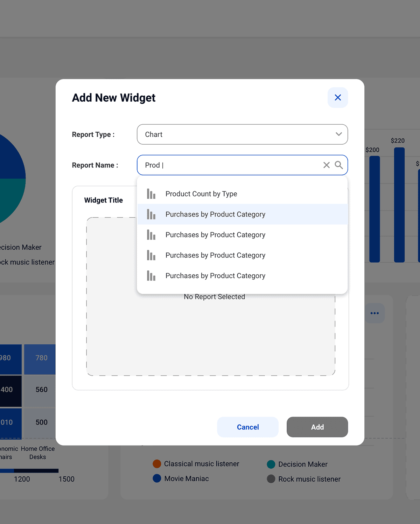Click the Report Name label

click(x=95, y=165)
